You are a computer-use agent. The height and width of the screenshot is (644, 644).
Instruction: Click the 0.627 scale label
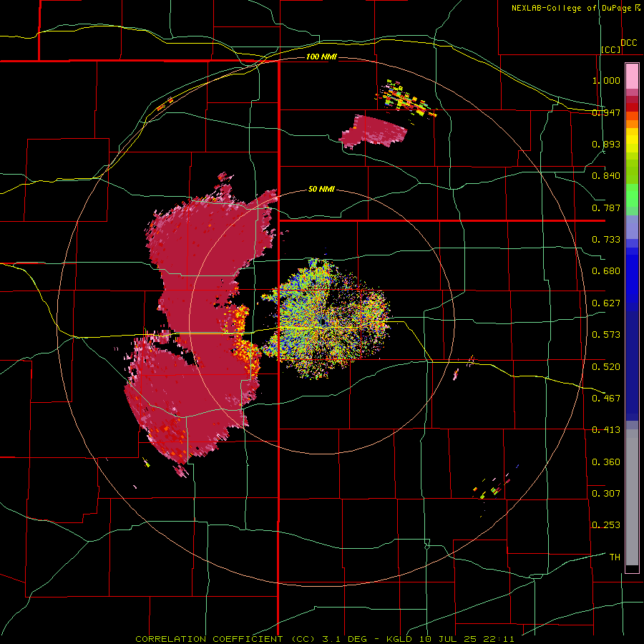pos(606,303)
